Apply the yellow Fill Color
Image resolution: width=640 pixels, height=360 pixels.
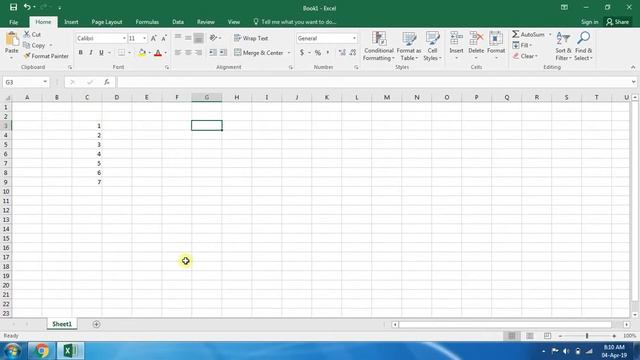pyautogui.click(x=142, y=53)
